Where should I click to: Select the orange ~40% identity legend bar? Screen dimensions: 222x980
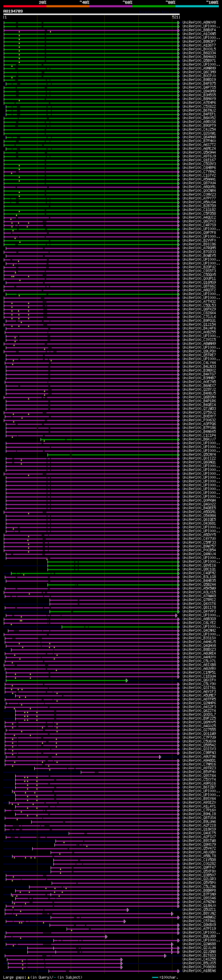point(68,7)
